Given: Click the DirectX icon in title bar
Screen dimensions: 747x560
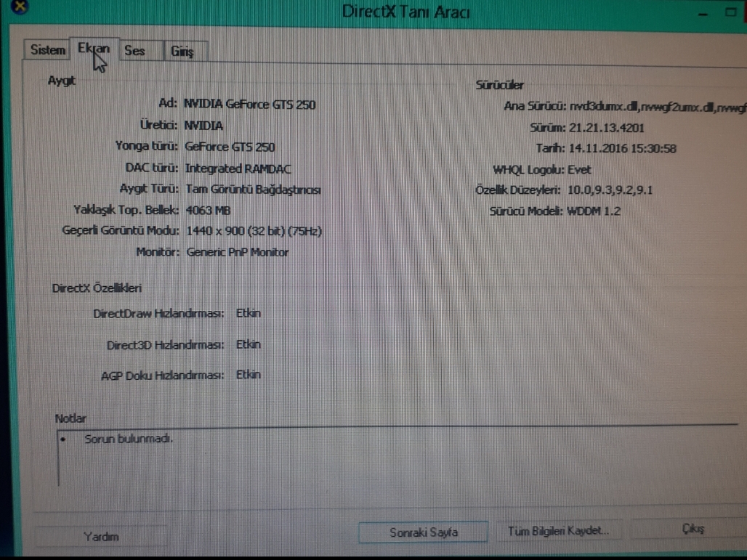Looking at the screenshot, I should pos(20,7).
